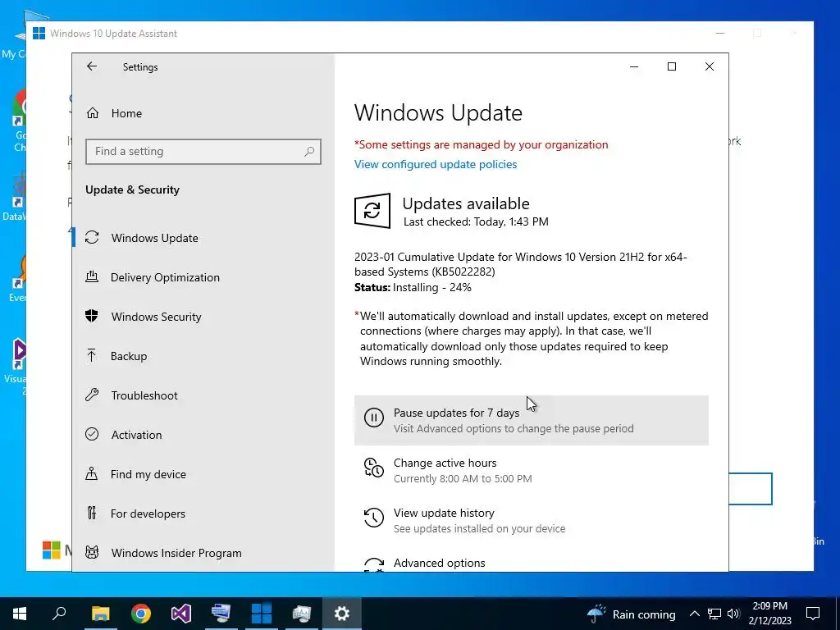
Task: Go back using the Settings back arrow
Action: (x=92, y=66)
